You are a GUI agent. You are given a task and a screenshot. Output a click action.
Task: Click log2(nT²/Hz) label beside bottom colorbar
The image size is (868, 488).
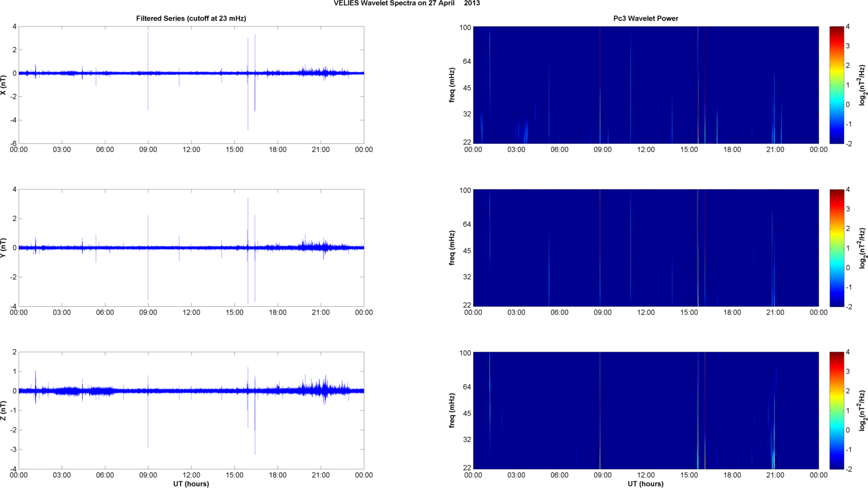point(862,411)
